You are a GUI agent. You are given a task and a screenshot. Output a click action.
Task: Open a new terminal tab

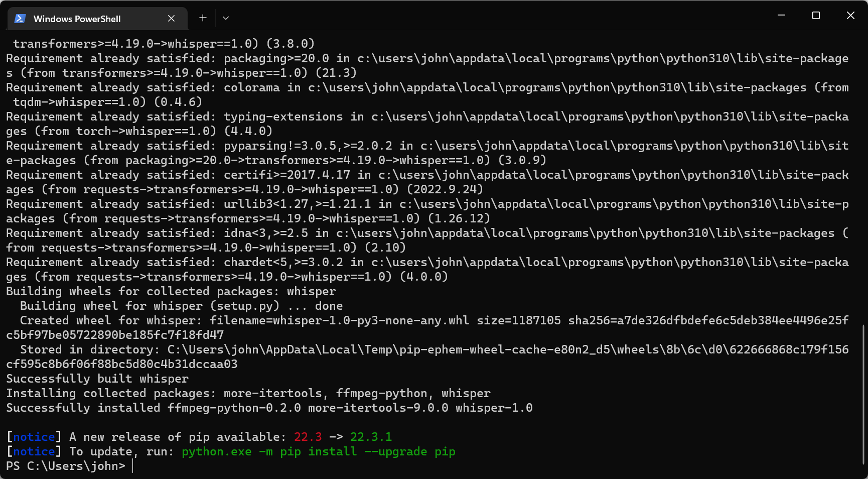203,18
